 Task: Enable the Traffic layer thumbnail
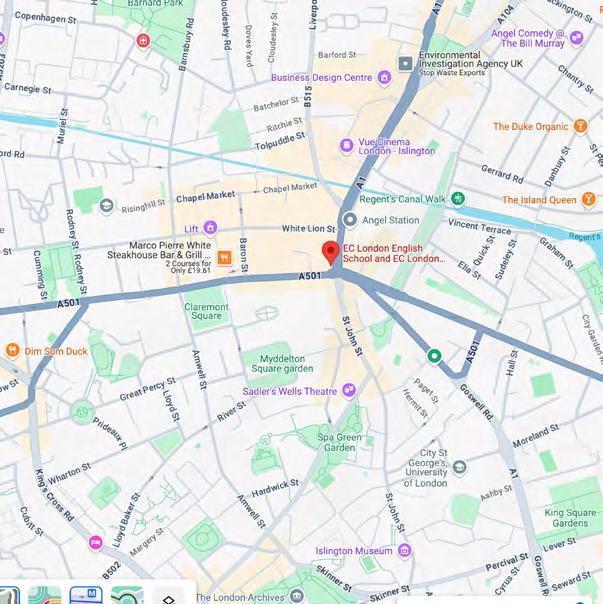tap(45, 596)
